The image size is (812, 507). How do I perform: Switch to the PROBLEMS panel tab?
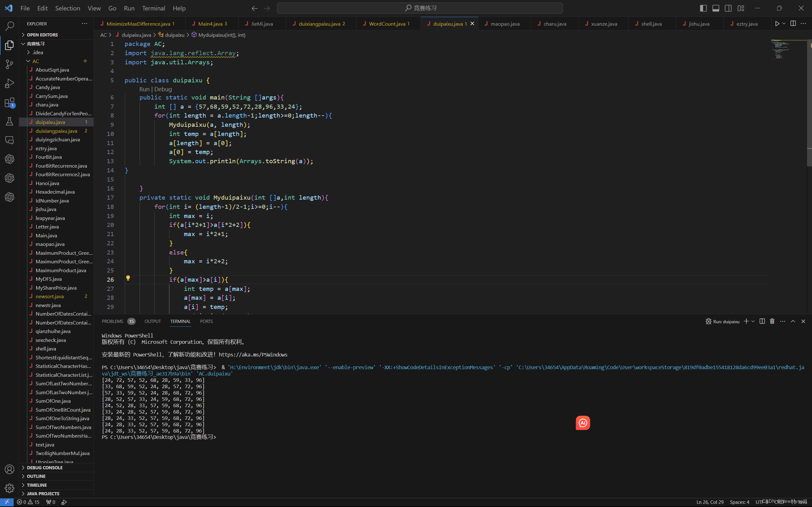[112, 321]
